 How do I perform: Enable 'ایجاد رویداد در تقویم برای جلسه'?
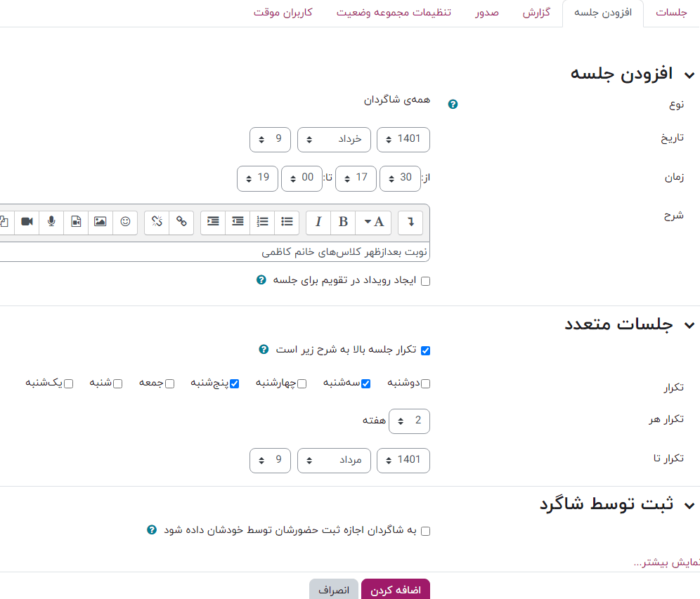(425, 280)
